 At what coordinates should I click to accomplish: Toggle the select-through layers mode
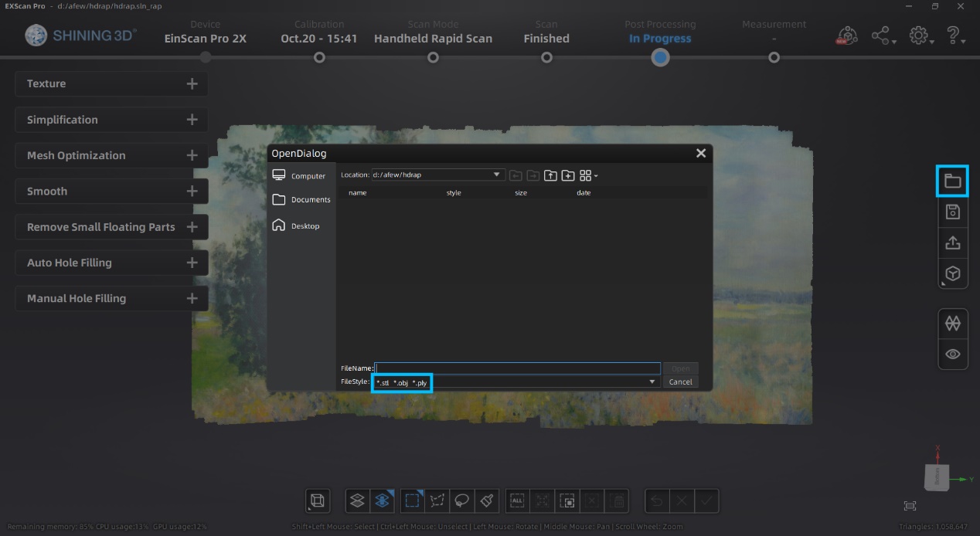coord(382,500)
